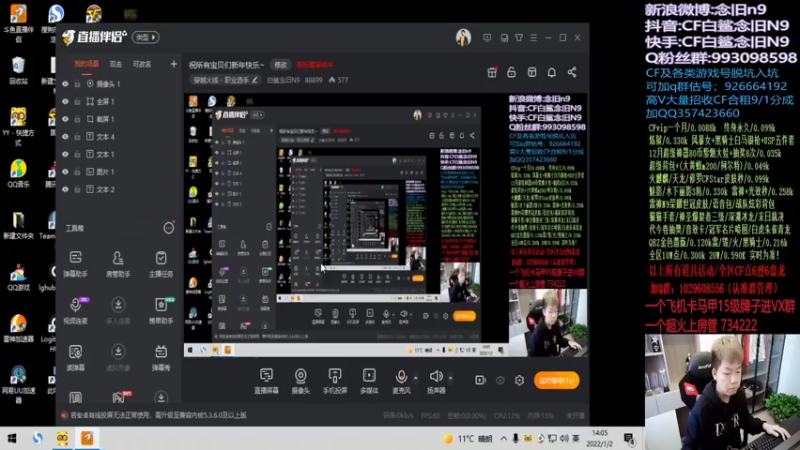The image size is (800, 450).
Task: Click the 直播屏幕 screen capture source
Action: click(x=266, y=381)
